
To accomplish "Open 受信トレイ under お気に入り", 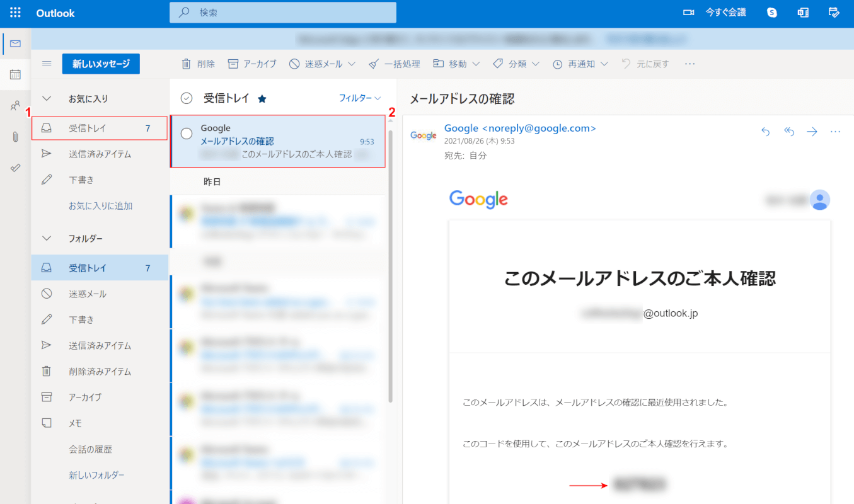I will tap(100, 129).
